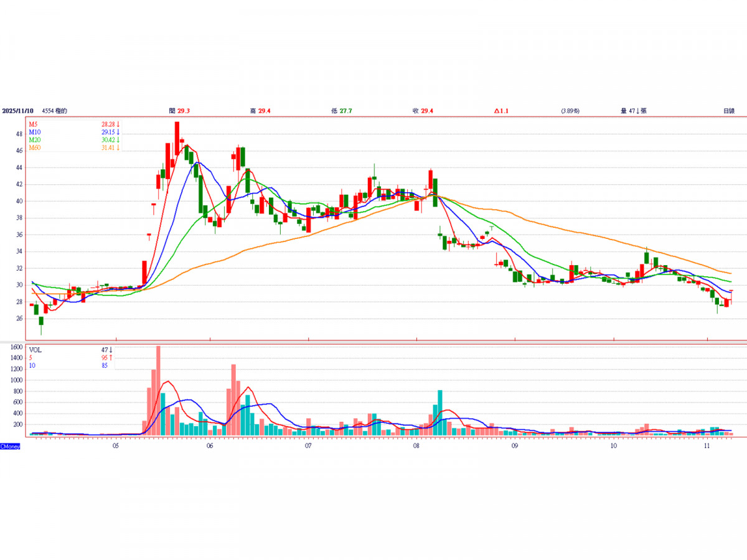Click the closing price 收 29.4
The width and height of the screenshot is (747, 560).
422,111
